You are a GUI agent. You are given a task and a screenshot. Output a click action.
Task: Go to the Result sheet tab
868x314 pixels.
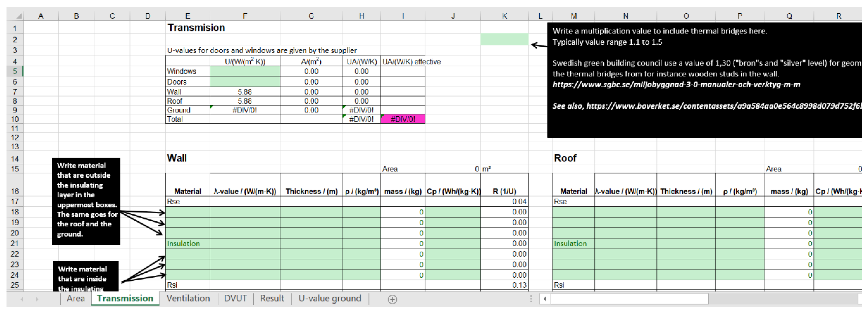click(272, 298)
